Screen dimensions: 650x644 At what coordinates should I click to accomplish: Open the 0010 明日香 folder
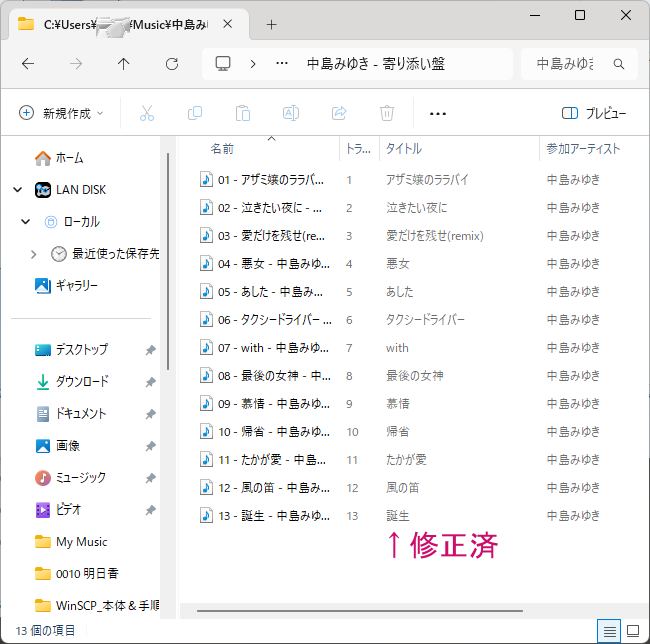pos(77,574)
